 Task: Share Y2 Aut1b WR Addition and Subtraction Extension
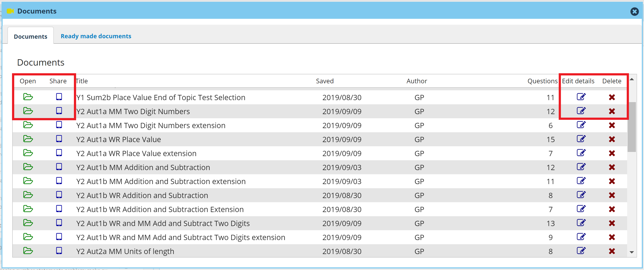[59, 209]
